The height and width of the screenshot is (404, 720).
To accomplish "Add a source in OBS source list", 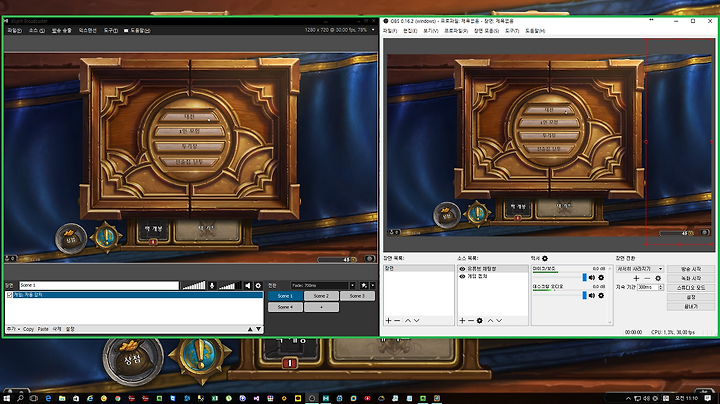I will pos(462,320).
